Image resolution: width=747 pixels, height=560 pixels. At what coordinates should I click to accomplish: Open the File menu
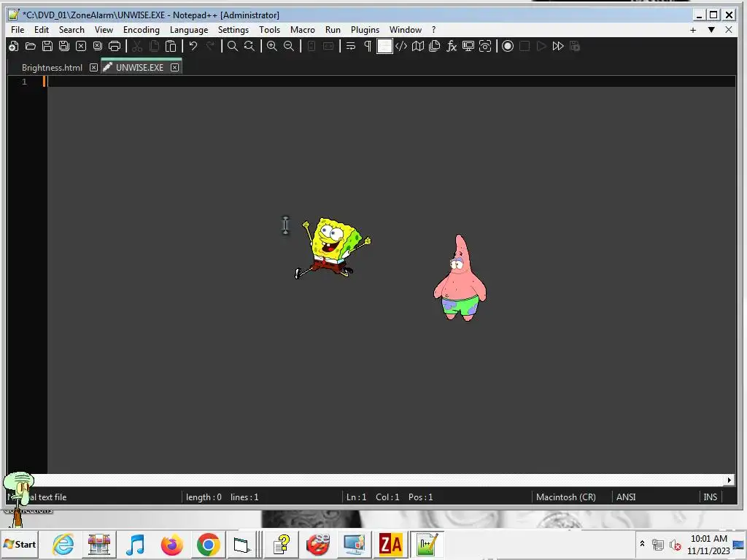click(18, 29)
